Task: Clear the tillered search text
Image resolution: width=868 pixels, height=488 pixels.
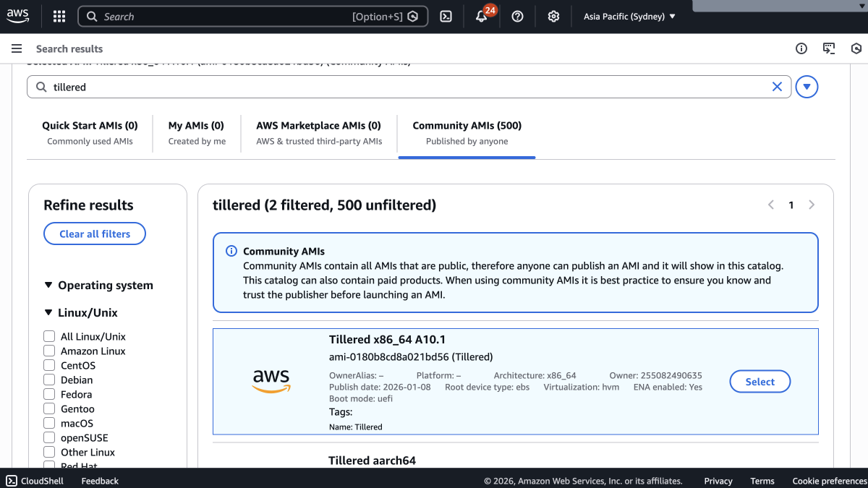Action: (777, 87)
